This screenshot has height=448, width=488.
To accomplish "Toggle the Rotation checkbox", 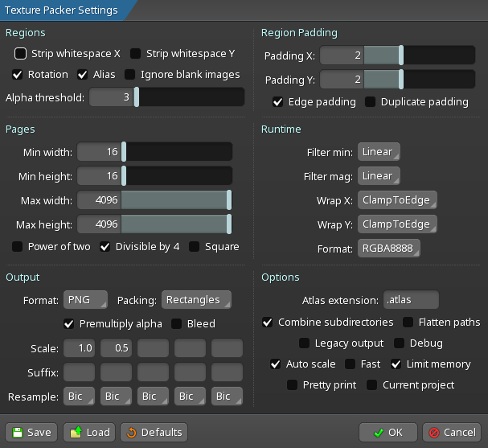I will click(x=18, y=75).
